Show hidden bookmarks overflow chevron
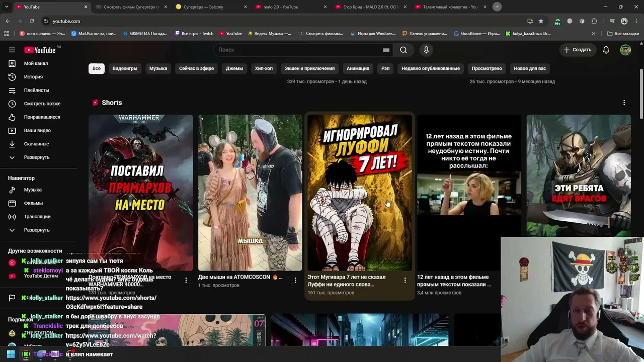The image size is (644, 362). click(x=594, y=34)
